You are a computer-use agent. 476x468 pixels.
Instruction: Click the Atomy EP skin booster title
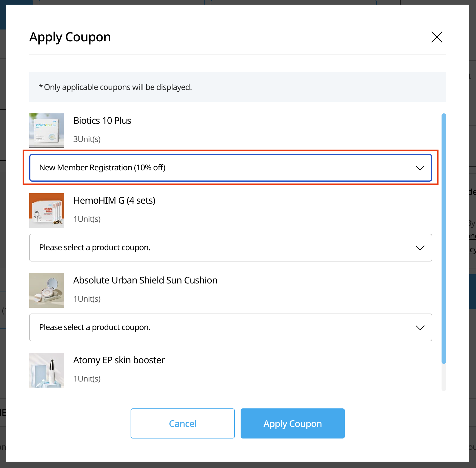pos(119,360)
